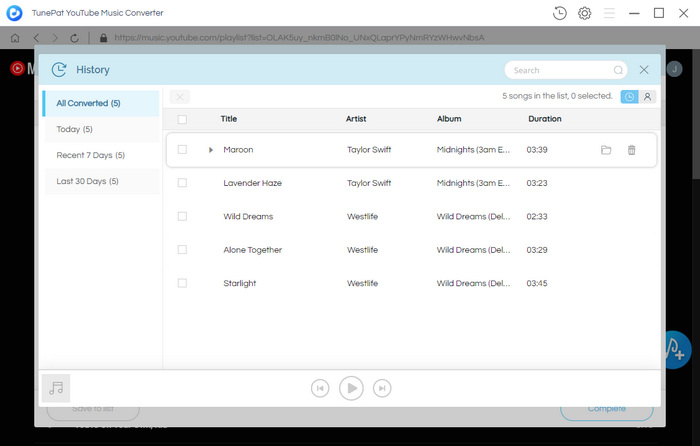Click the '5 songs in the list' status text
The image size is (700, 446).
(x=557, y=96)
